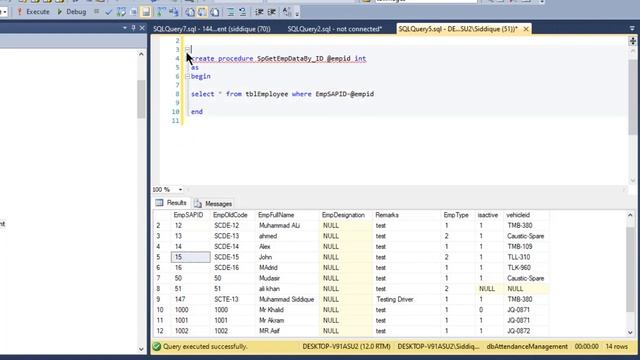Screen dimensions: 640x360
Task: Toggle Include Actual Execution Plan
Action: pos(162,12)
